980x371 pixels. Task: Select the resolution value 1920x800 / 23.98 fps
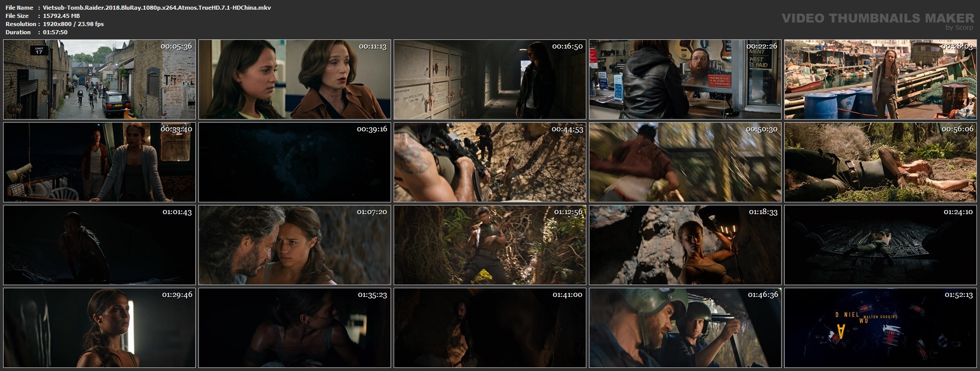click(74, 24)
